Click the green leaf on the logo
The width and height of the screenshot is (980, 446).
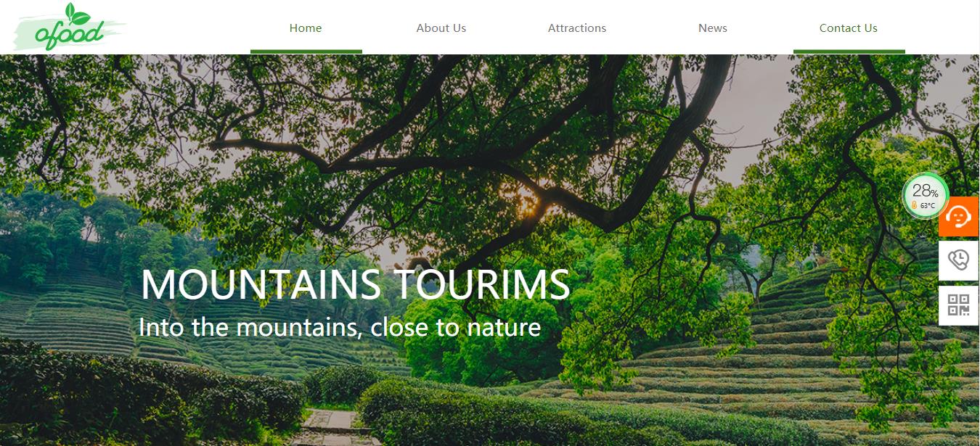76,14
